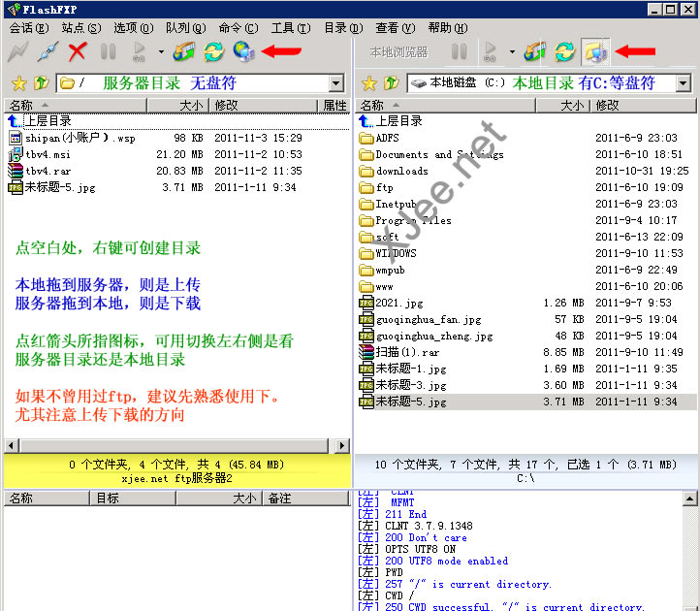700x611 pixels.
Task: Click the right pane pause transfer icon
Action: tap(459, 52)
